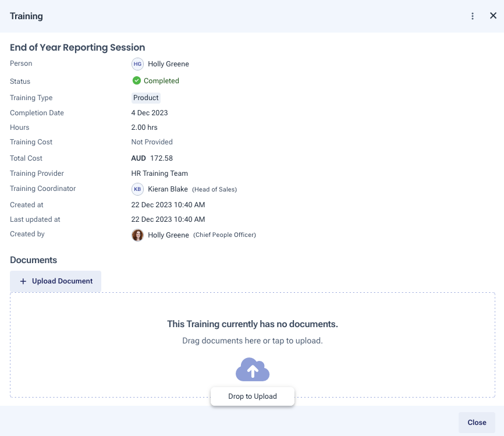The height and width of the screenshot is (436, 504).
Task: Click the Created at timestamp value
Action: pos(168,205)
